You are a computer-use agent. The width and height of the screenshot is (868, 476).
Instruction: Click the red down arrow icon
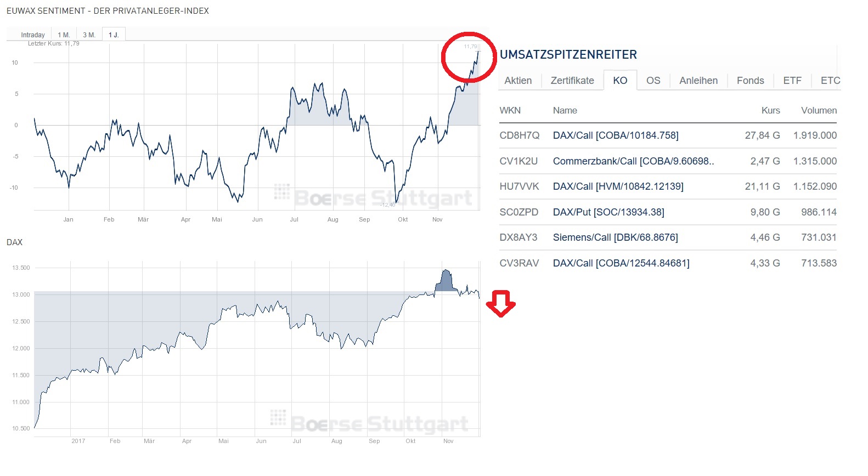[x=500, y=303]
